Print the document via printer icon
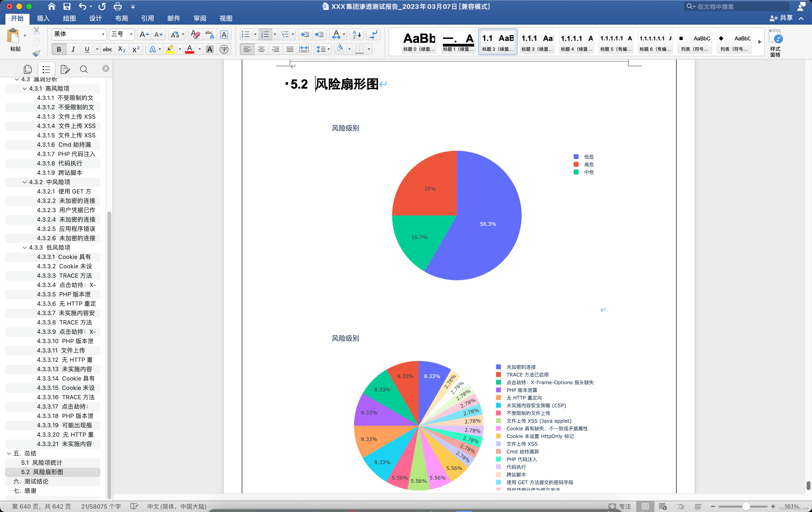 click(118, 6)
